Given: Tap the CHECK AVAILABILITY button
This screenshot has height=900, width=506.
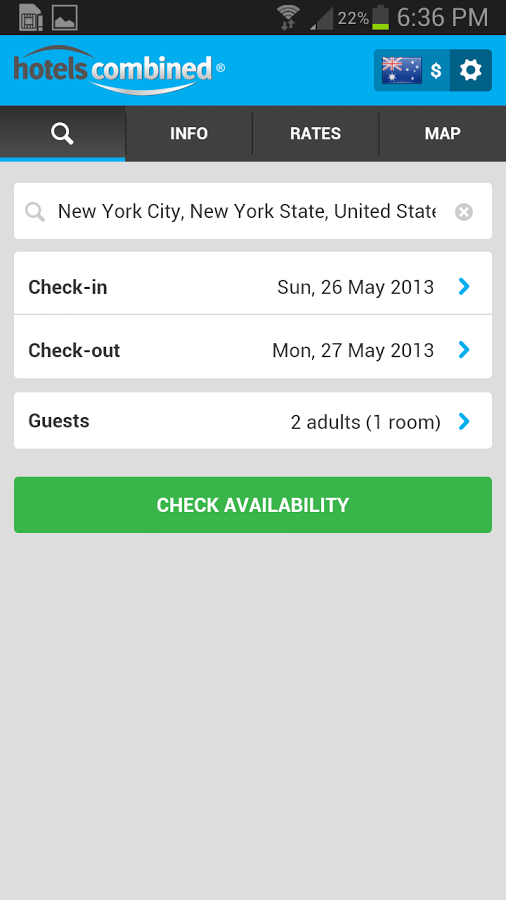Looking at the screenshot, I should [x=253, y=505].
